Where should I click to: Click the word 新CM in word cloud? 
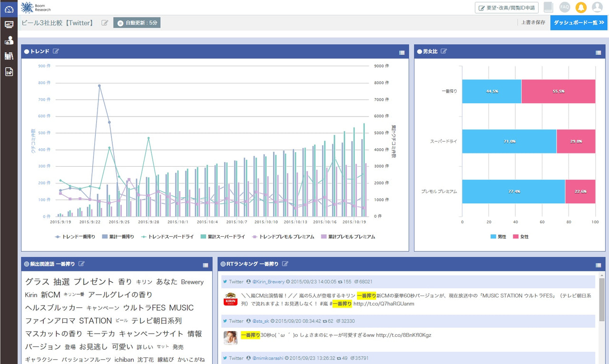point(50,295)
